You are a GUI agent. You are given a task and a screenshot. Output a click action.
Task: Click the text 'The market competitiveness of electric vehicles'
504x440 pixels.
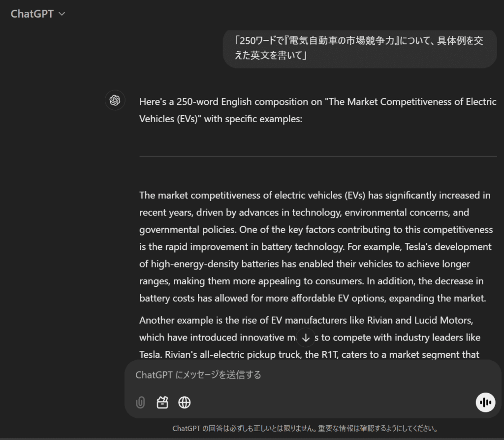click(x=240, y=196)
